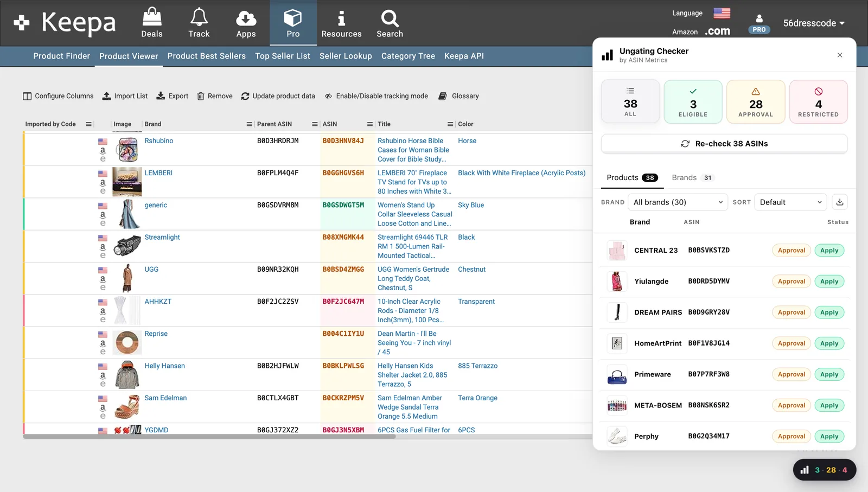The height and width of the screenshot is (492, 868).
Task: Open the Keepa API tab
Action: pyautogui.click(x=464, y=56)
